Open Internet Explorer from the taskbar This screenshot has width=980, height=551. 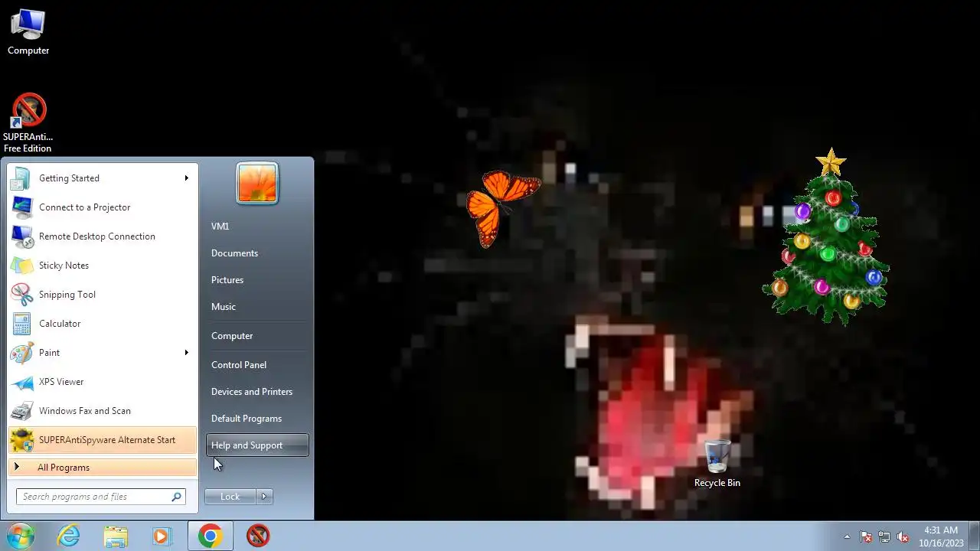(69, 536)
